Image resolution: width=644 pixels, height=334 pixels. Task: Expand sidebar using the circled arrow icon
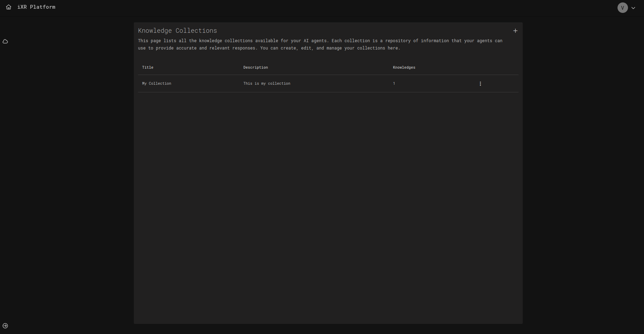5,326
